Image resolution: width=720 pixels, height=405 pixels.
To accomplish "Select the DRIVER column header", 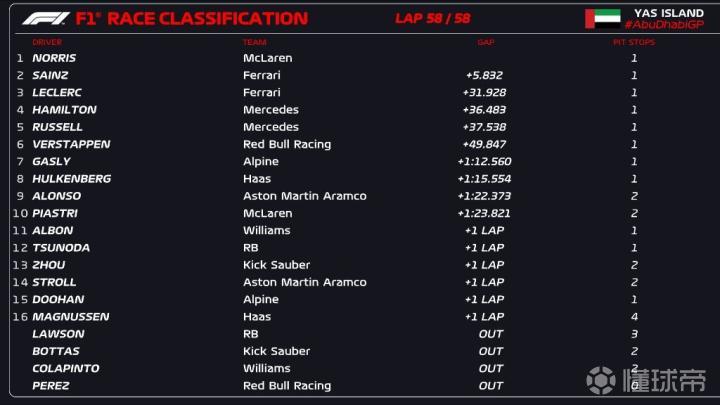I will 47,42.
